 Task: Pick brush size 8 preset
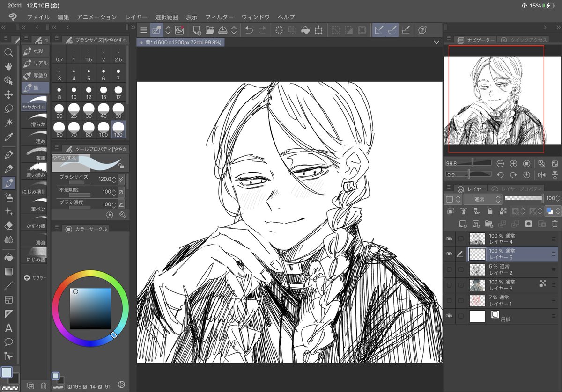(x=59, y=92)
